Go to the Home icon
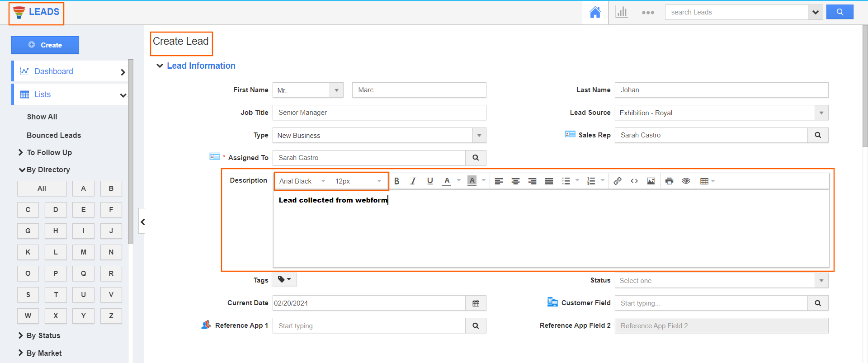 (x=595, y=12)
